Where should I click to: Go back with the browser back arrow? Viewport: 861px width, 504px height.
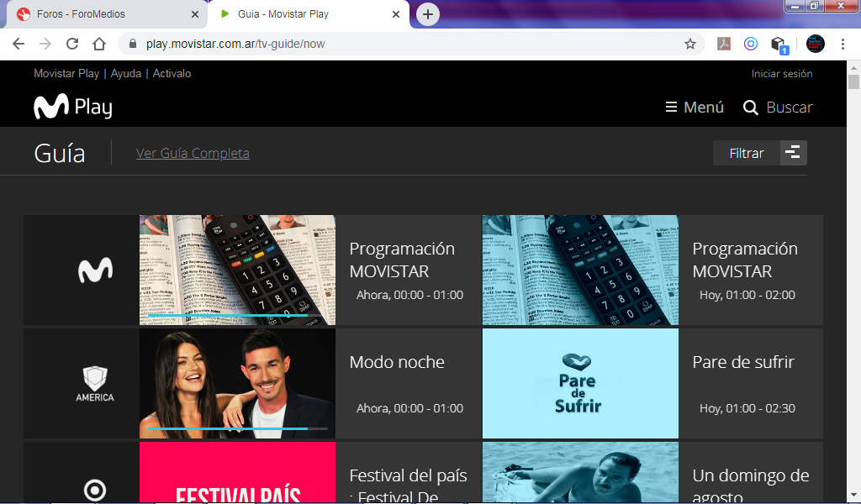point(18,44)
